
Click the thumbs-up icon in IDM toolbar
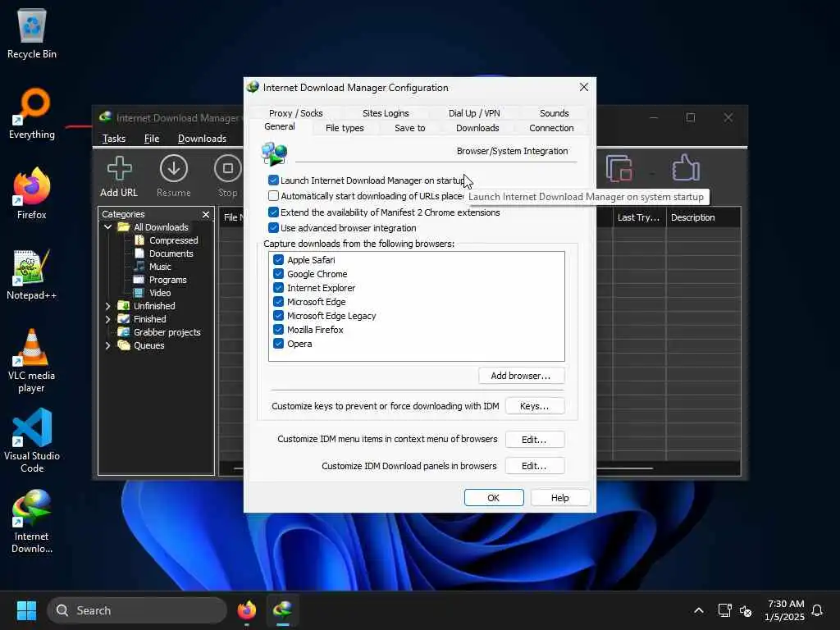[x=686, y=168]
